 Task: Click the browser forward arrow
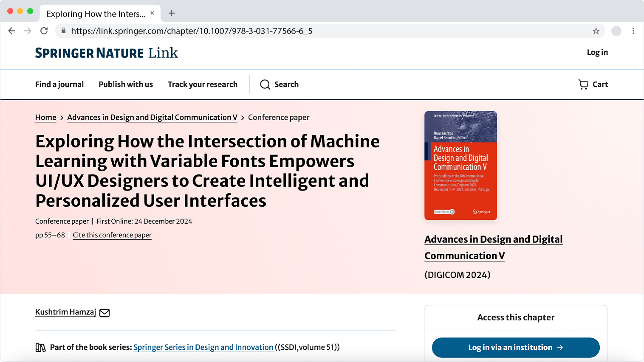pyautogui.click(x=28, y=31)
